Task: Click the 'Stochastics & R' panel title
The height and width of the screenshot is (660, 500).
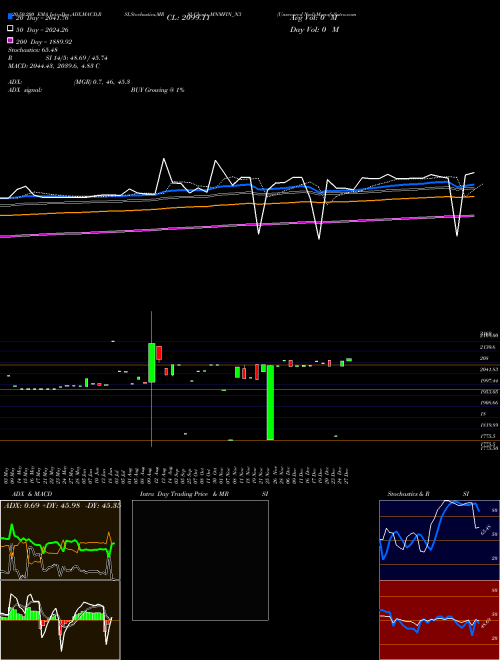Action: point(408,494)
